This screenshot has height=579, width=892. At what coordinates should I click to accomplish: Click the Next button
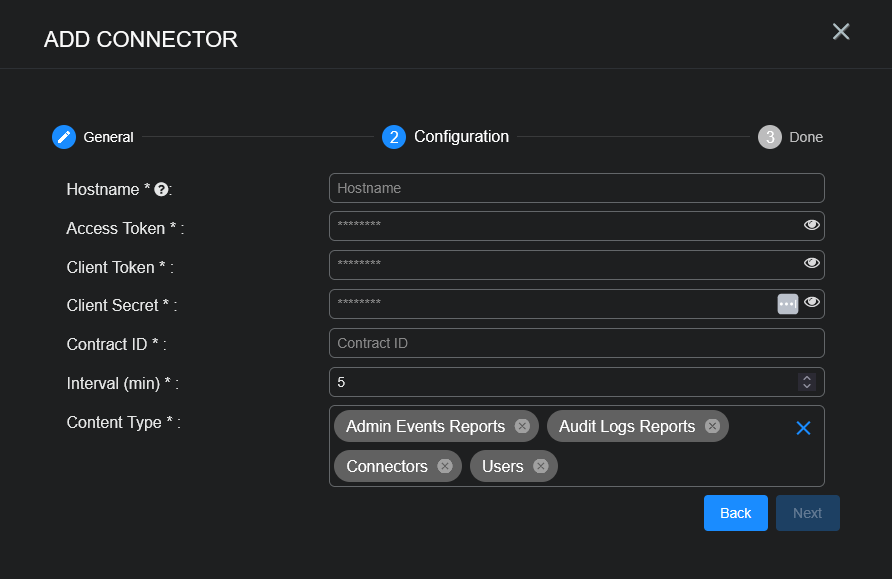(x=807, y=513)
